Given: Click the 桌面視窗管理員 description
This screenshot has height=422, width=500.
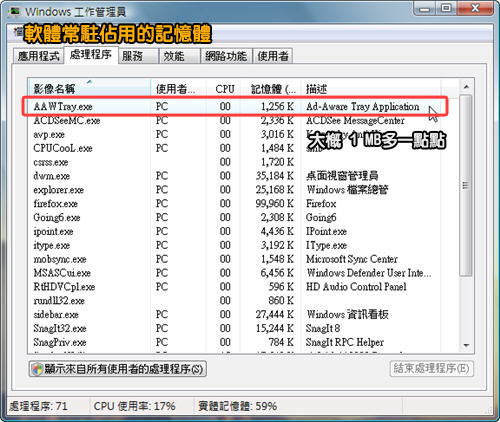Looking at the screenshot, I should (x=342, y=176).
